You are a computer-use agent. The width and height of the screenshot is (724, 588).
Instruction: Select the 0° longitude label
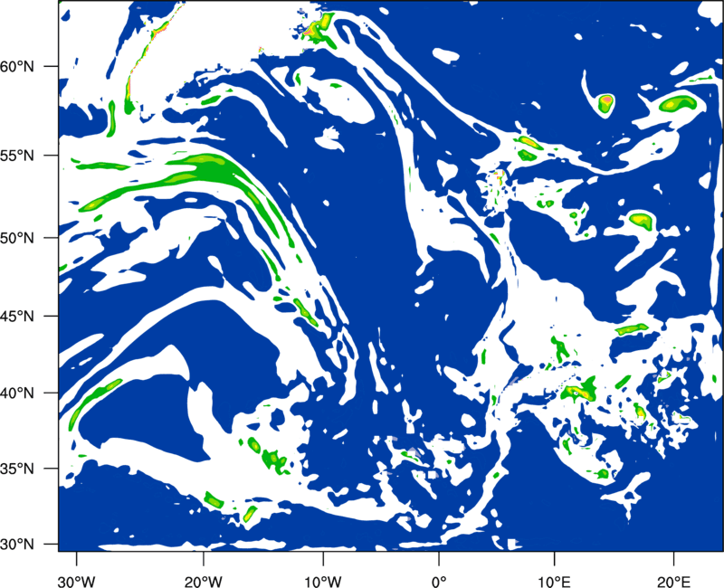coord(439,582)
